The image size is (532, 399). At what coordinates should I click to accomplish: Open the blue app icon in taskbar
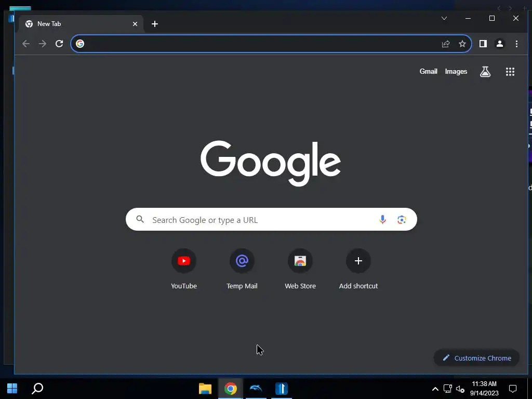[x=281, y=389]
